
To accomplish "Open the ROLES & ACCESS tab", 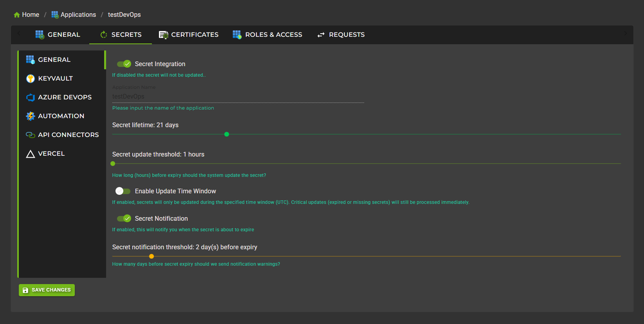I will pos(267,34).
